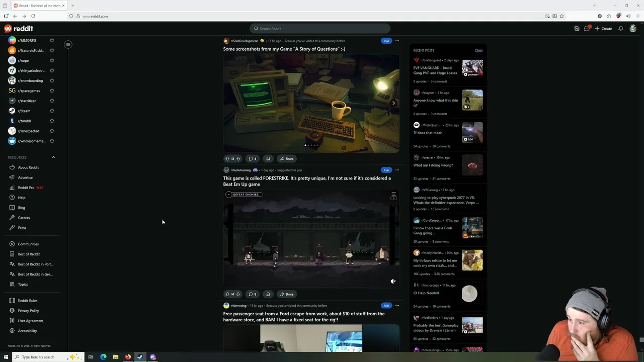This screenshot has height=362, width=644.
Task: Click the Create post button
Action: [603, 29]
